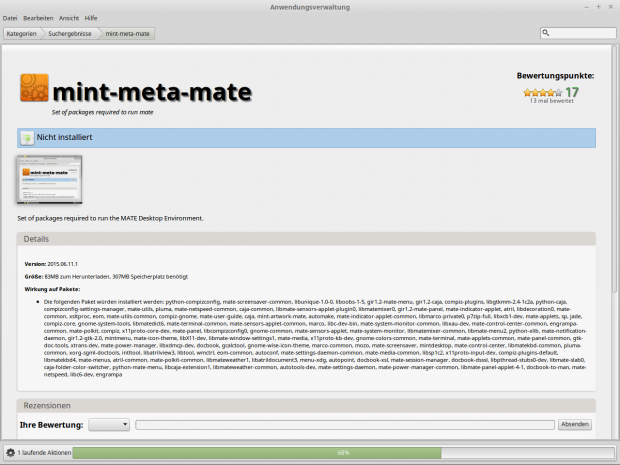Click the Version 2015.06.11.1 line
Viewport: 620px width, 465px height.
pos(51,264)
